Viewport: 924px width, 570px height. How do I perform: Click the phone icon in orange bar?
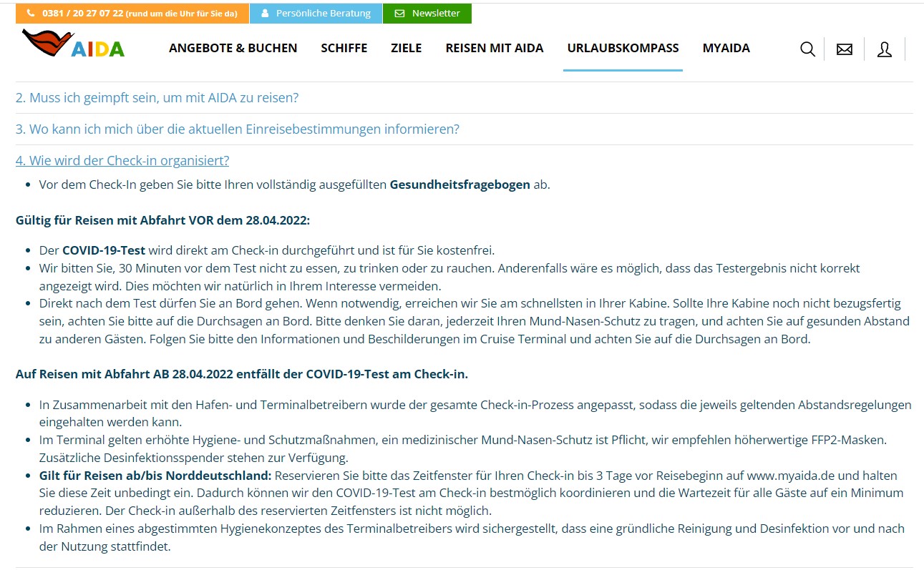coord(30,14)
